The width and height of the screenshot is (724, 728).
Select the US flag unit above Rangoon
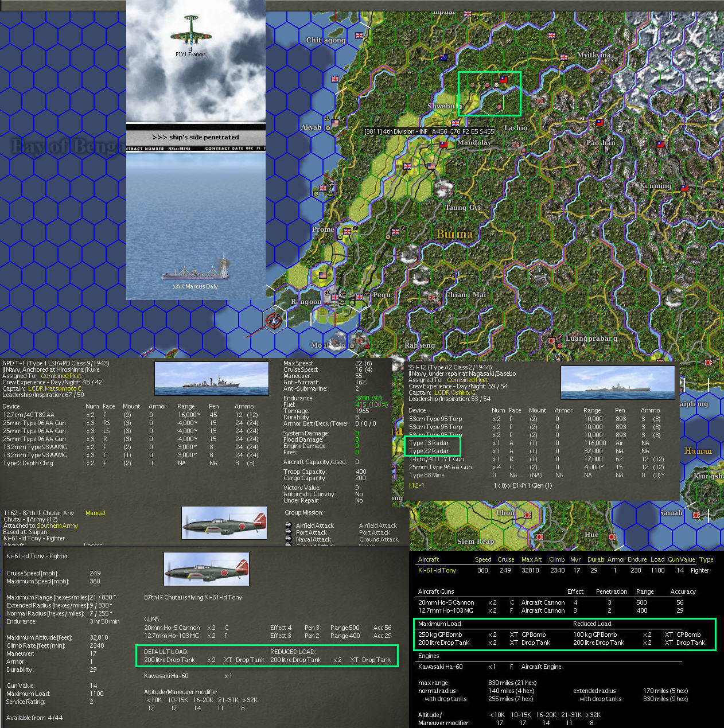coord(323,275)
